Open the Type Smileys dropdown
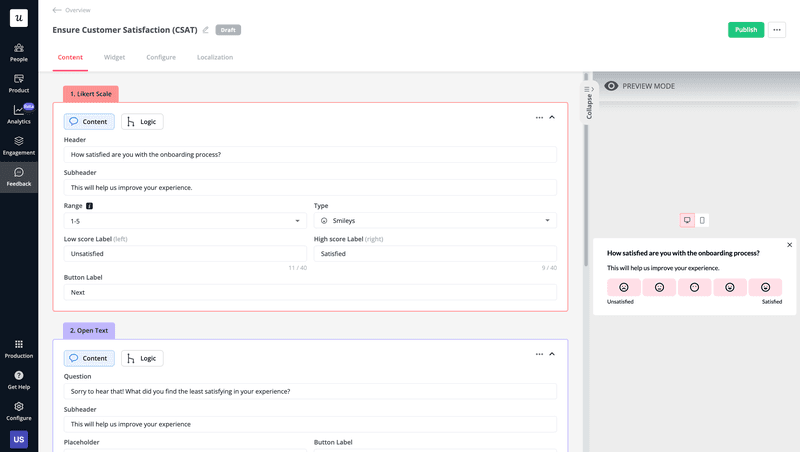The image size is (800, 452). tap(435, 220)
